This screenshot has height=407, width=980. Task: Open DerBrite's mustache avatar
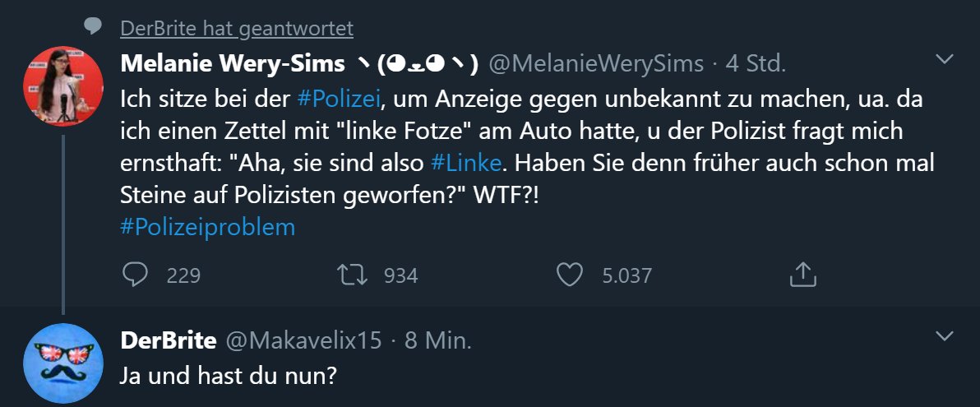tap(63, 363)
